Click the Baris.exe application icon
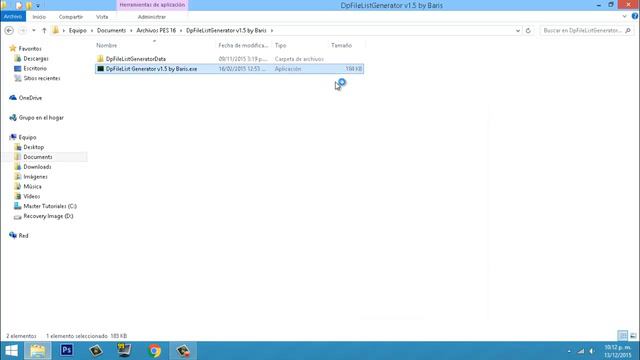Viewport: 640px width, 360px height. coord(100,69)
